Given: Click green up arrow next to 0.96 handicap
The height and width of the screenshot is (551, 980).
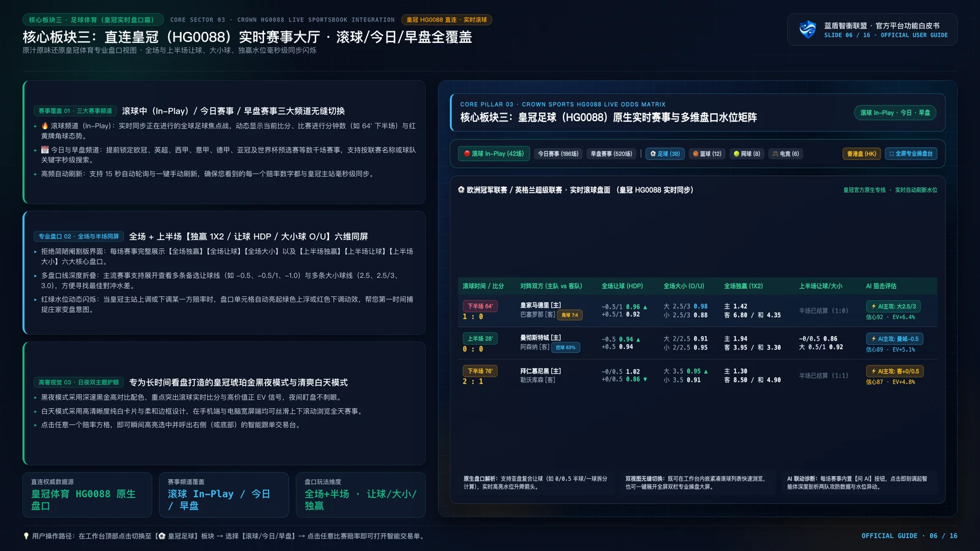Looking at the screenshot, I should pos(645,307).
